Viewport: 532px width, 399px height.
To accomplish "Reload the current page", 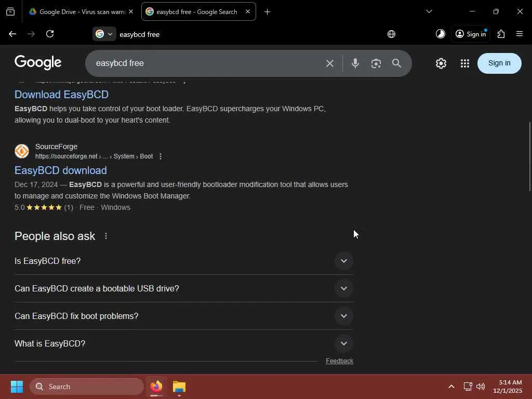I will [50, 34].
